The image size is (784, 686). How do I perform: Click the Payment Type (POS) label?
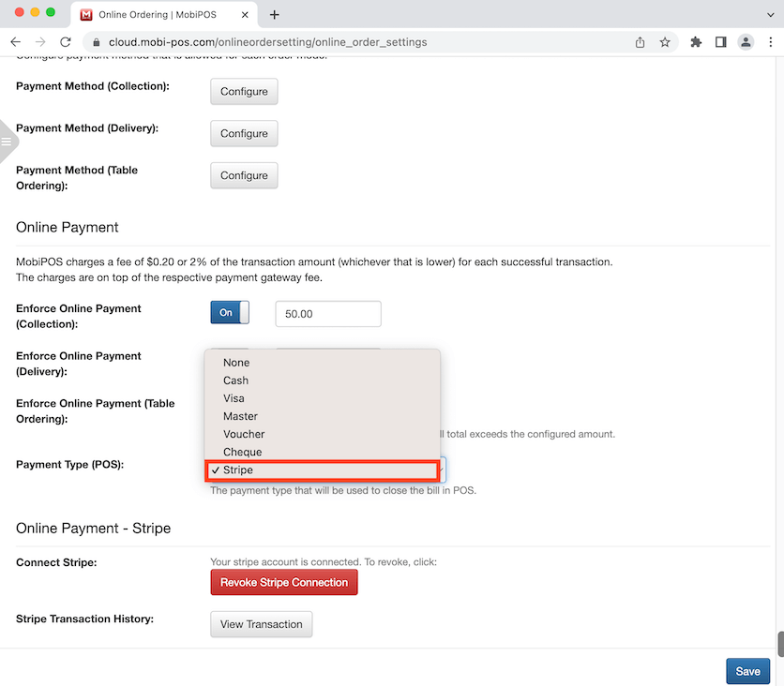[x=70, y=464]
